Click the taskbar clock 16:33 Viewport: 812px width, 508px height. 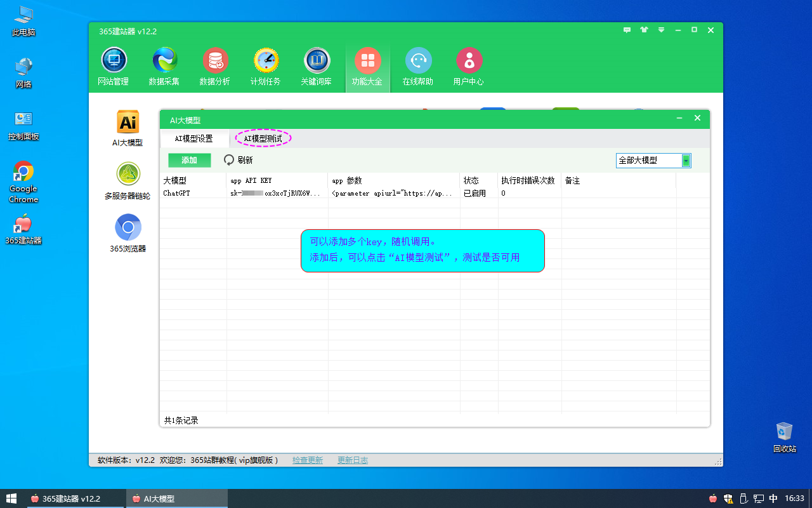(x=795, y=498)
